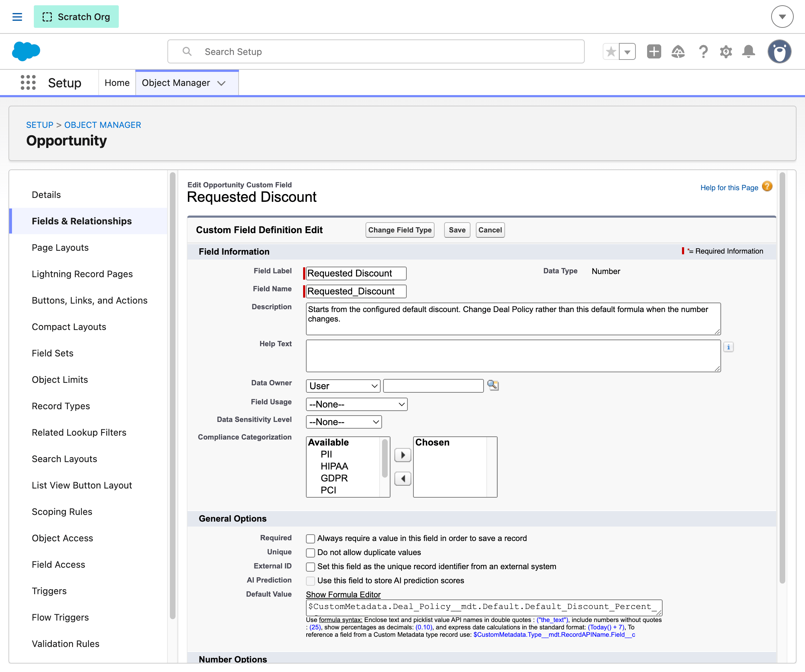
Task: Toggle the AI Prediction checkbox
Action: pyautogui.click(x=311, y=581)
